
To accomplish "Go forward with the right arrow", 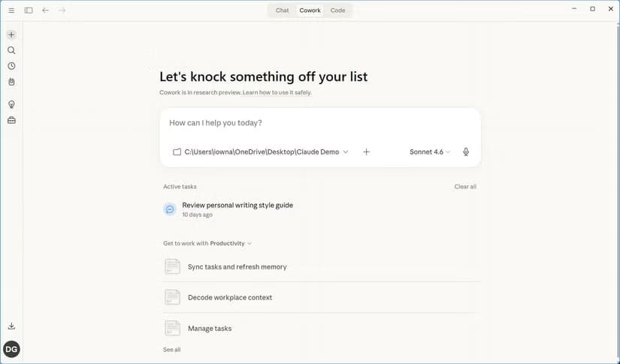I will coord(62,11).
